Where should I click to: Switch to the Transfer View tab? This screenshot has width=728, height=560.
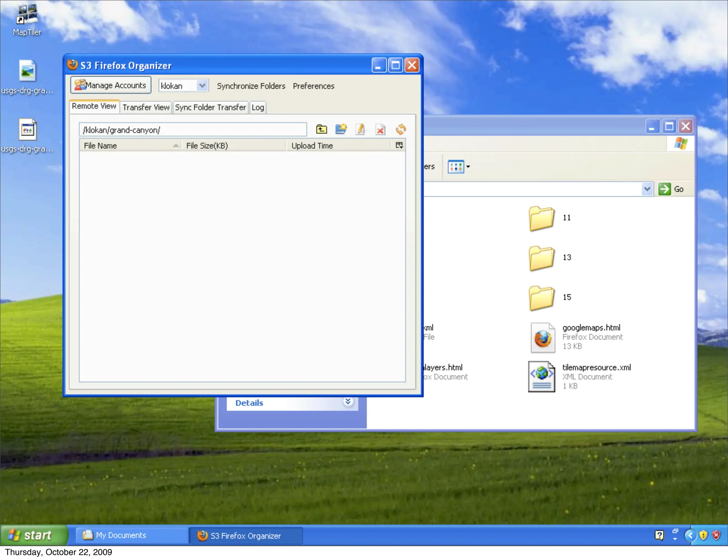coord(146,107)
